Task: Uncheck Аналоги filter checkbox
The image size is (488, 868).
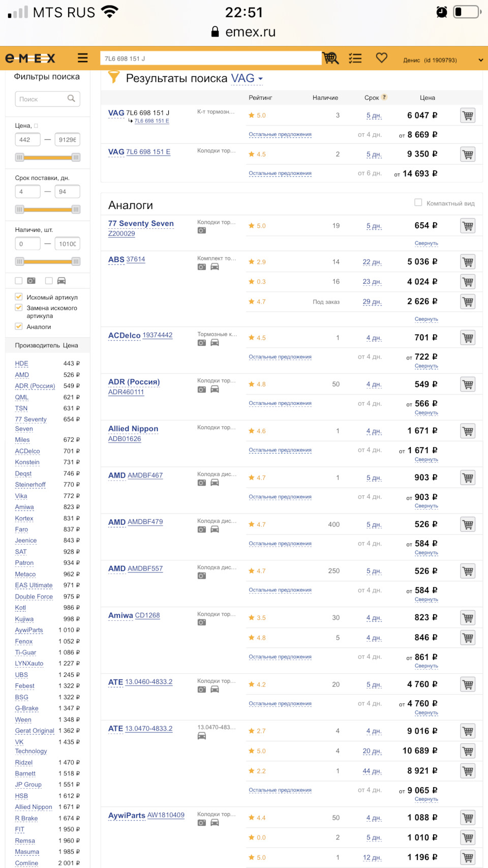Action: [19, 326]
